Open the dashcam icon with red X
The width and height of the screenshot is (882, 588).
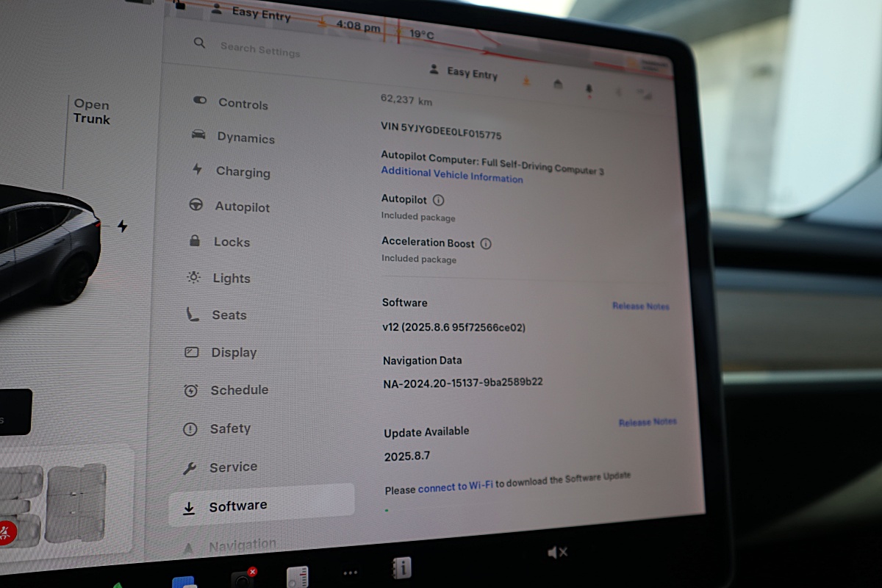[x=243, y=578]
